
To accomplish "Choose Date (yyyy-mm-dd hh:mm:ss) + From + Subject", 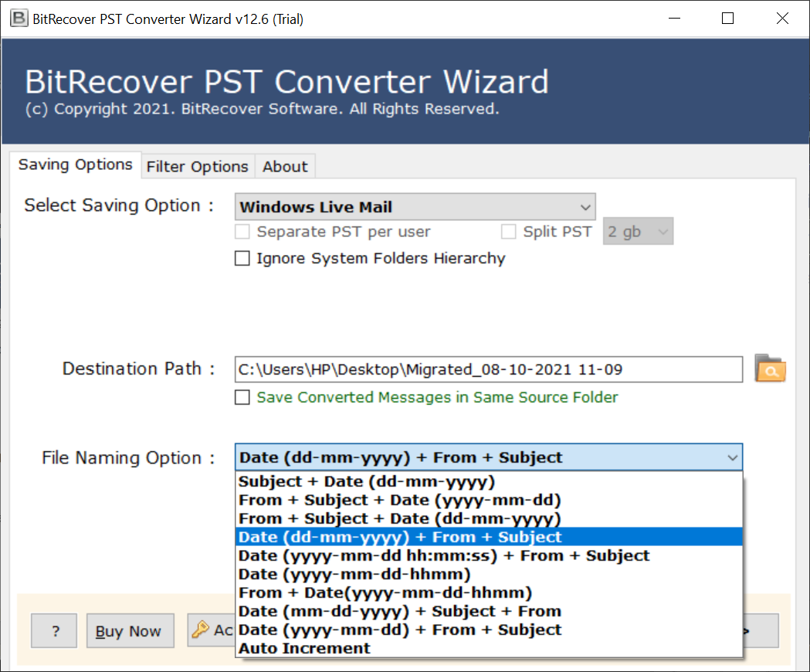I will pyautogui.click(x=489, y=555).
